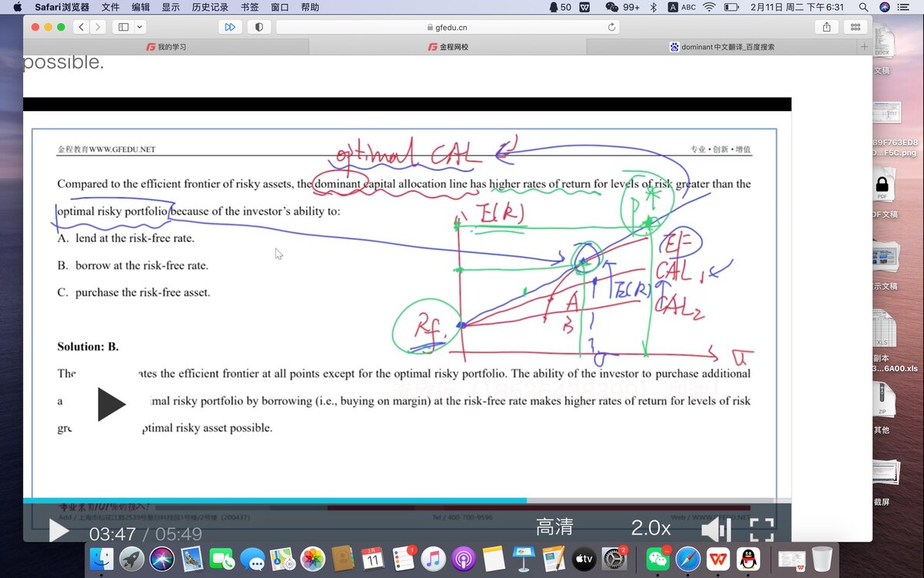Open Maps from the Dock

(282, 558)
